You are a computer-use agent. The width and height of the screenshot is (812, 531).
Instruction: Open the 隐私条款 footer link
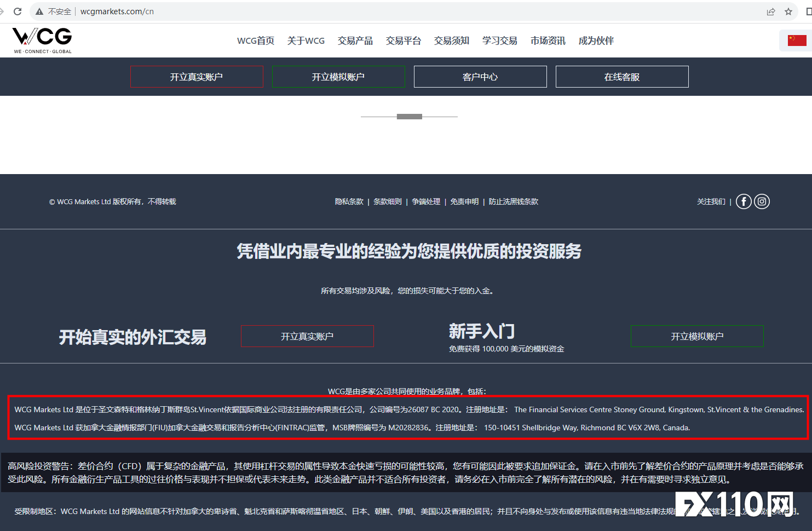349,201
